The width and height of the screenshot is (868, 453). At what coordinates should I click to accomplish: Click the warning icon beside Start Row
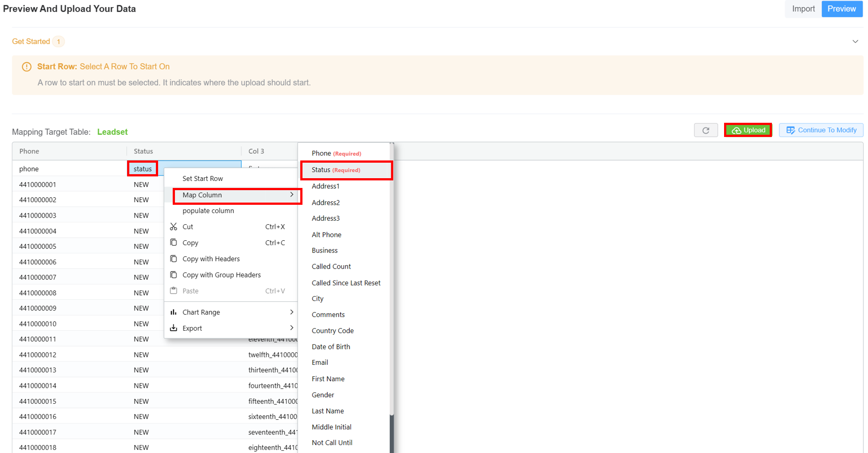coord(27,67)
